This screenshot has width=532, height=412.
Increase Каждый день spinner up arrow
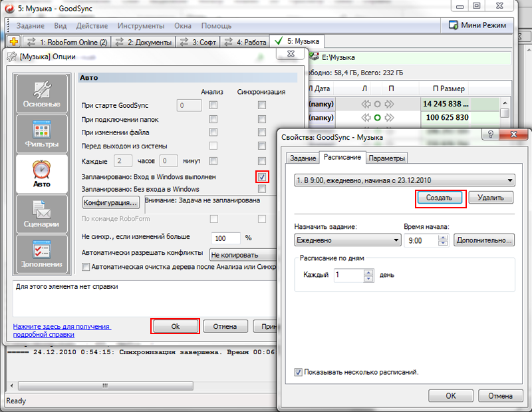click(368, 272)
